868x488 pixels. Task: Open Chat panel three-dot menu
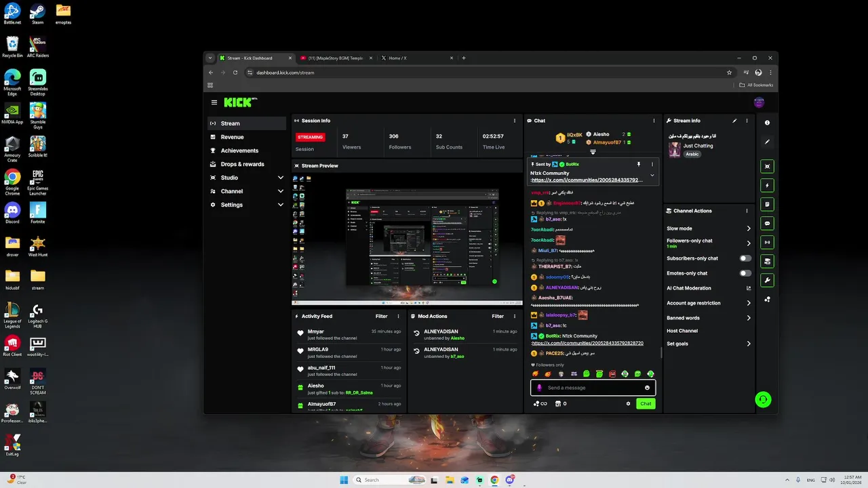point(654,121)
